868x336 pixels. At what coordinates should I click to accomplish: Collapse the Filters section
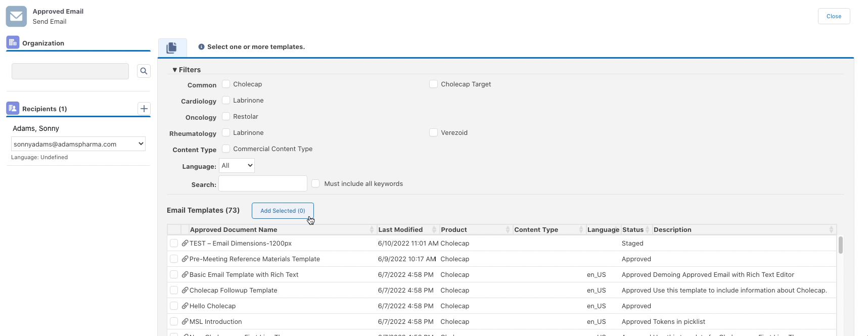186,70
